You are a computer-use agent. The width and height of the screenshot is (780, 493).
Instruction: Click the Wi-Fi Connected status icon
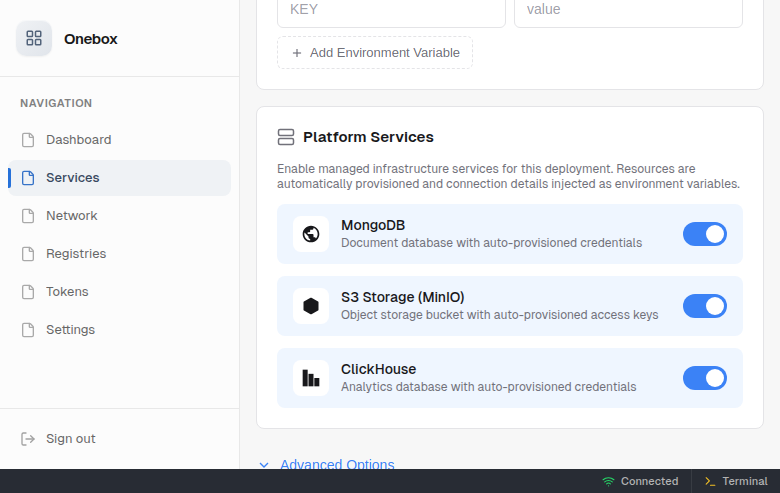tap(608, 481)
